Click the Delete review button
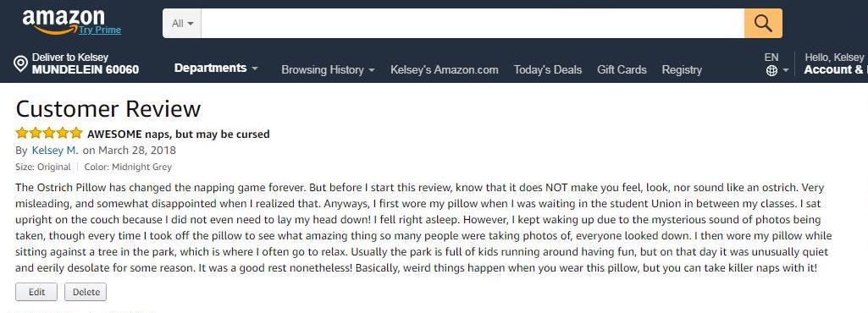The width and height of the screenshot is (868, 313). pos(86,292)
